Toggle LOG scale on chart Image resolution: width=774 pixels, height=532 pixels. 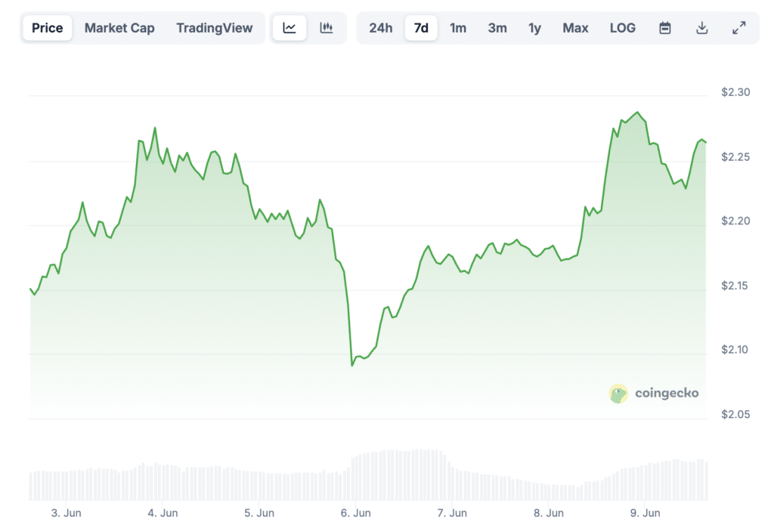[x=623, y=28]
